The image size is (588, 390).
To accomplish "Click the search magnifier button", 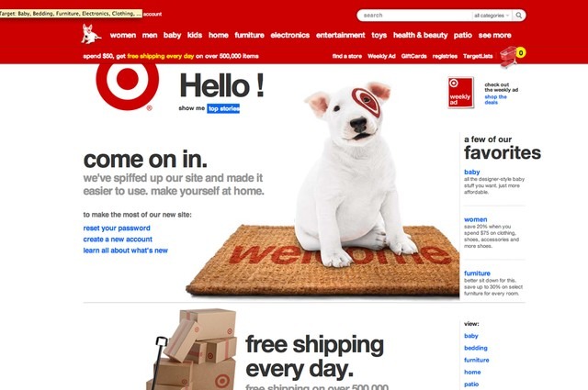I will 518,16.
